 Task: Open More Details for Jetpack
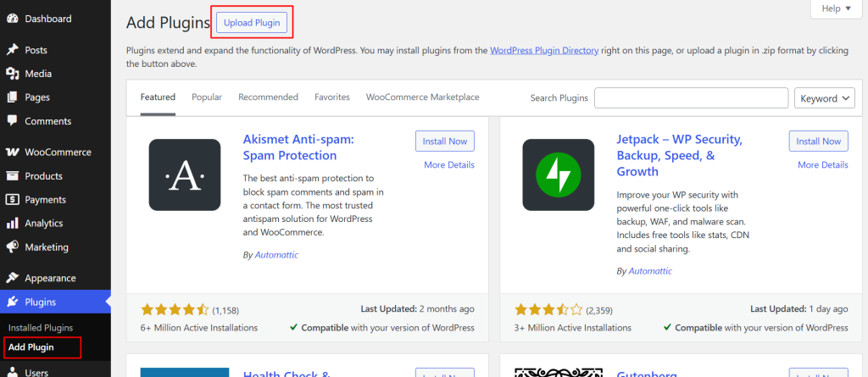tap(822, 164)
